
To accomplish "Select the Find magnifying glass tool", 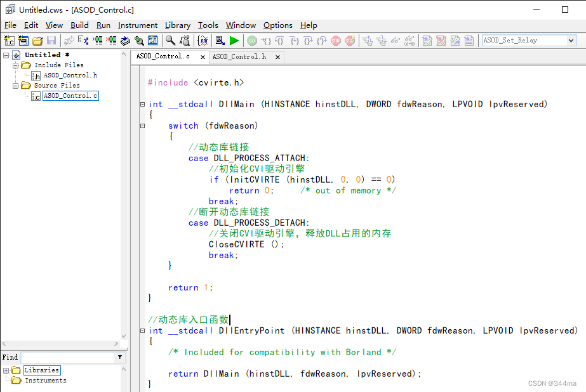I will click(x=170, y=39).
